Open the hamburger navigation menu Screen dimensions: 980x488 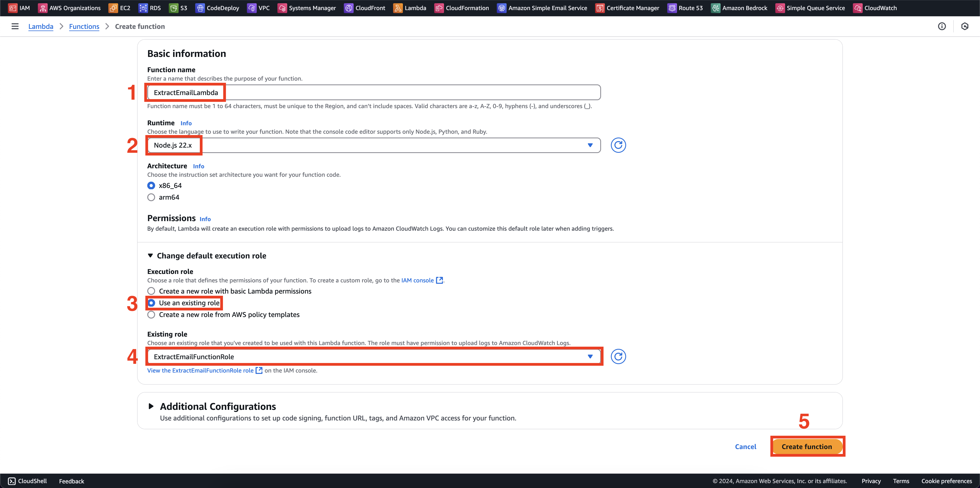(x=15, y=26)
